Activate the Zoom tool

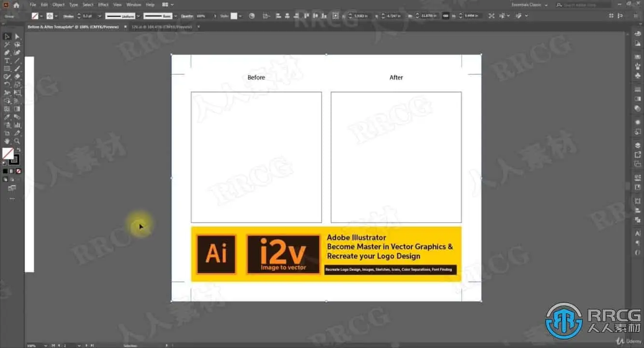point(17,141)
